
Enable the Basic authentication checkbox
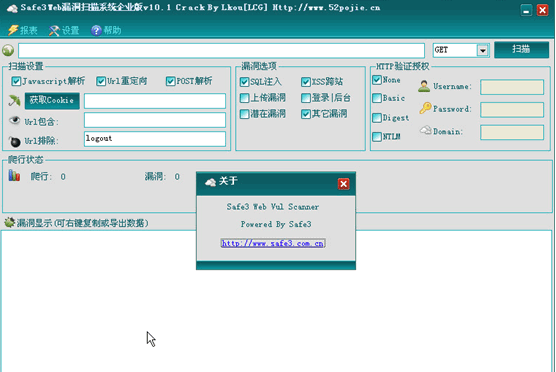pyautogui.click(x=377, y=98)
